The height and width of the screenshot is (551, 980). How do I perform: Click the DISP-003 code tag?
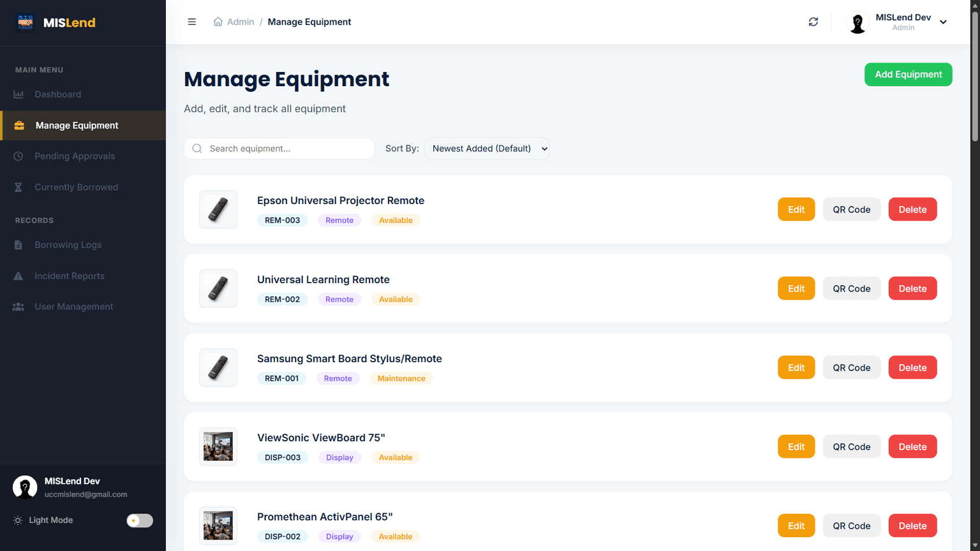pyautogui.click(x=283, y=457)
